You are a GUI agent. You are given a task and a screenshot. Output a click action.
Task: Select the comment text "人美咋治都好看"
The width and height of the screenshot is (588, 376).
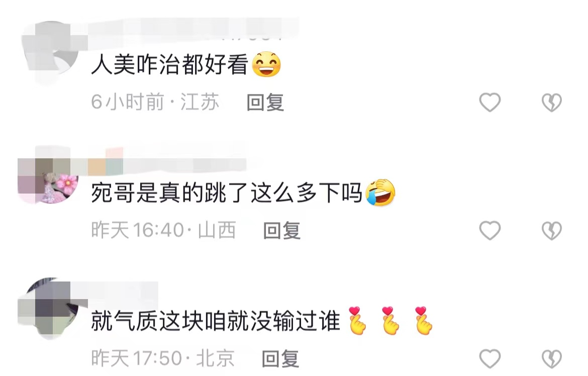[x=169, y=64]
